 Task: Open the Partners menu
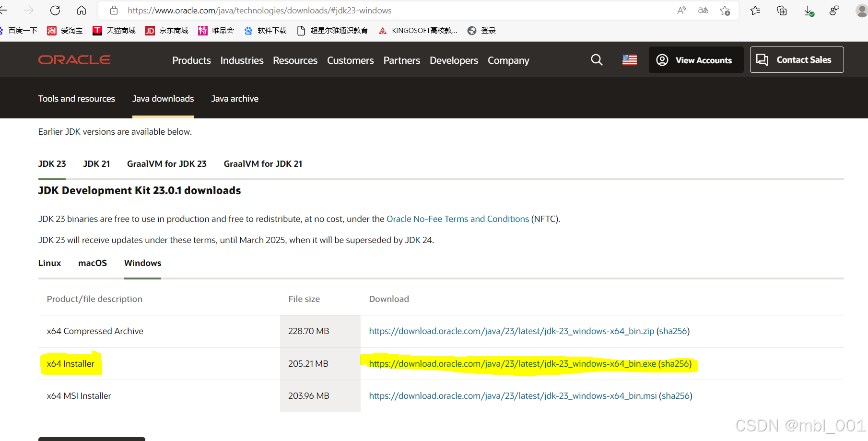click(401, 60)
